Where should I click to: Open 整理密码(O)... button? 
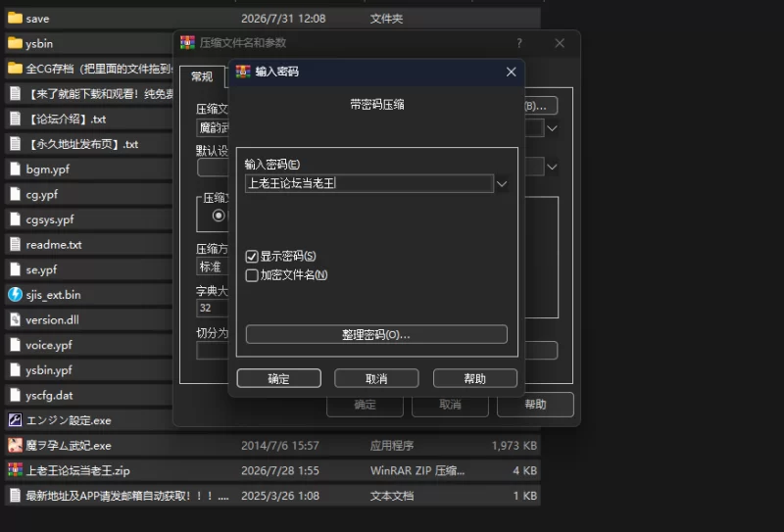pyautogui.click(x=376, y=334)
